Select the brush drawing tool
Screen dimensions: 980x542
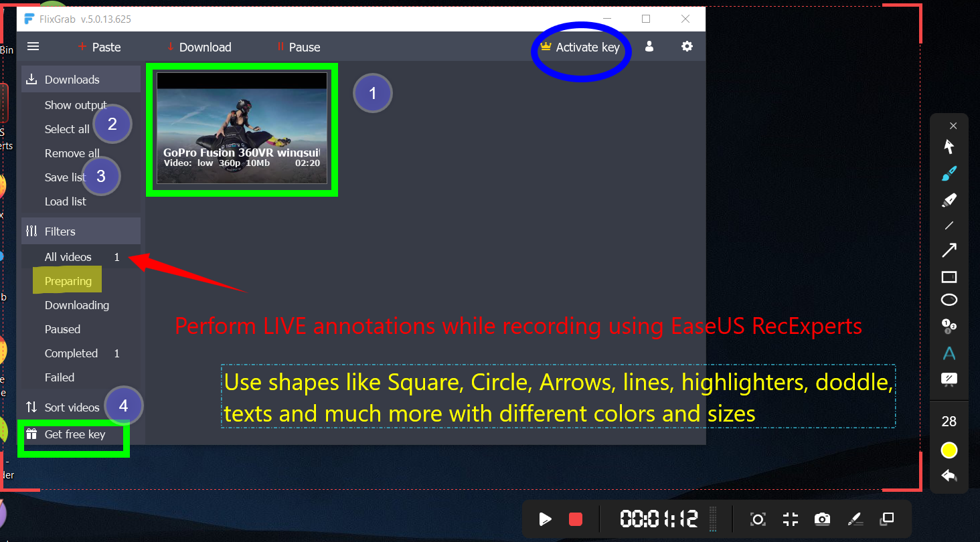pyautogui.click(x=949, y=173)
